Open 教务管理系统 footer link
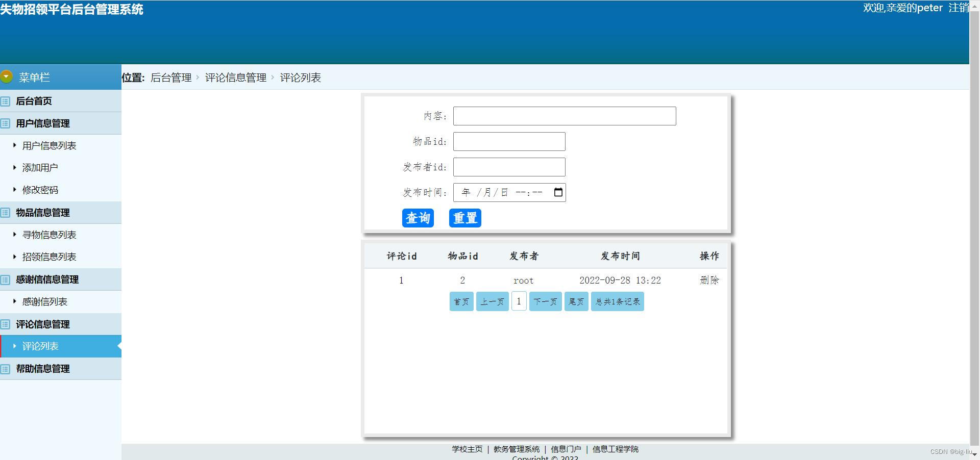Screen dimensions: 980x460 (x=517, y=449)
